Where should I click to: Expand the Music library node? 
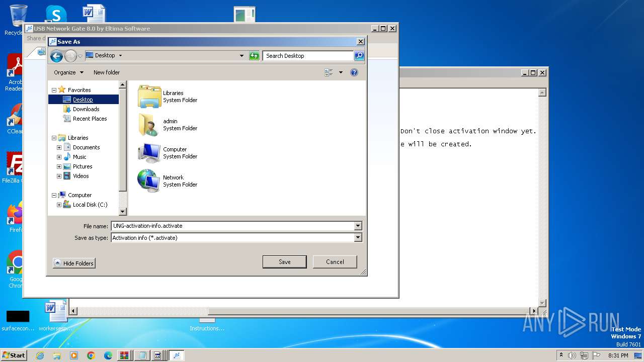point(59,157)
